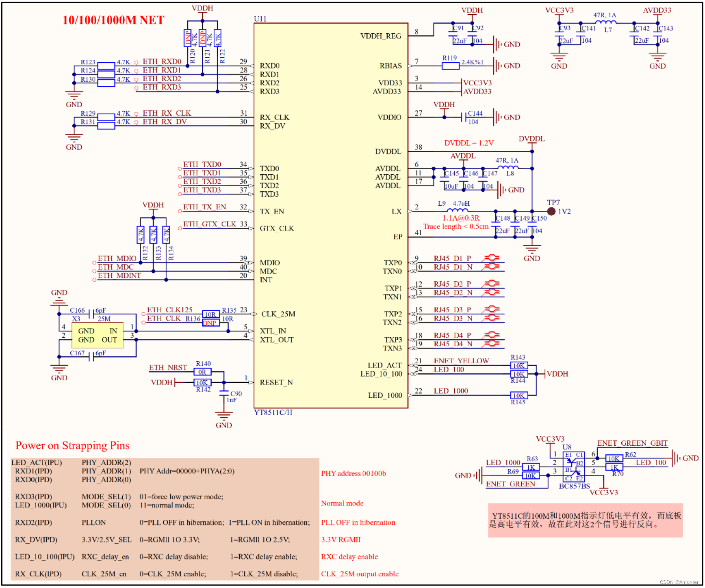The height and width of the screenshot is (588, 705).
Task: Select the U11 designator text
Action: tap(260, 19)
